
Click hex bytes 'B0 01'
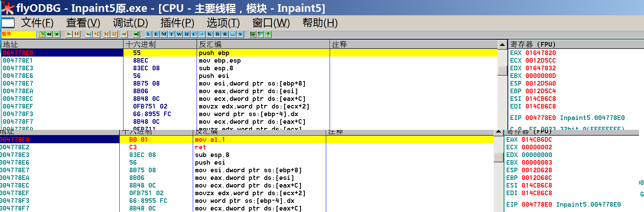coord(138,139)
